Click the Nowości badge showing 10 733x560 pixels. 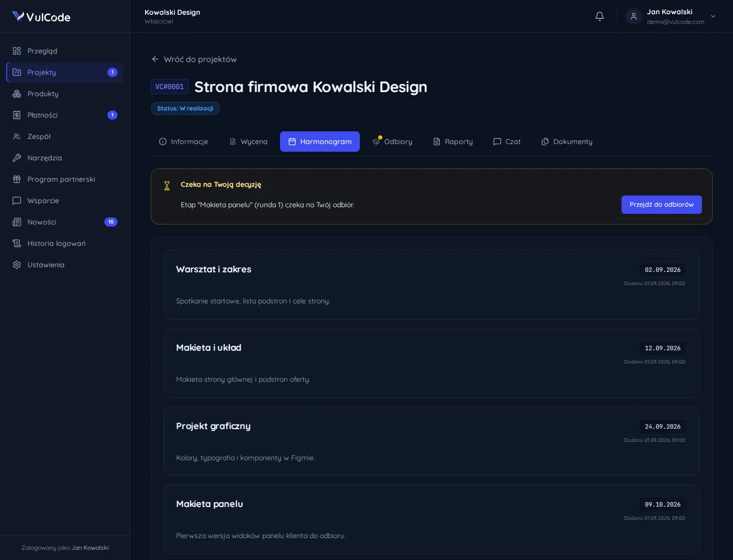pyautogui.click(x=111, y=222)
